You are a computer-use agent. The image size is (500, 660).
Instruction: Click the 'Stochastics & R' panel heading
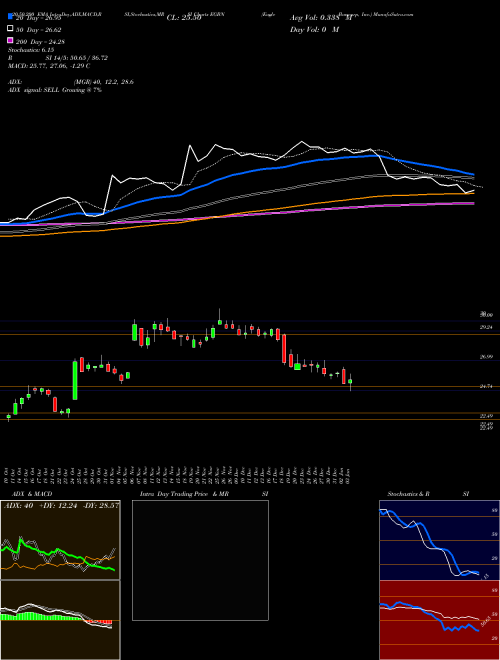pyautogui.click(x=408, y=494)
